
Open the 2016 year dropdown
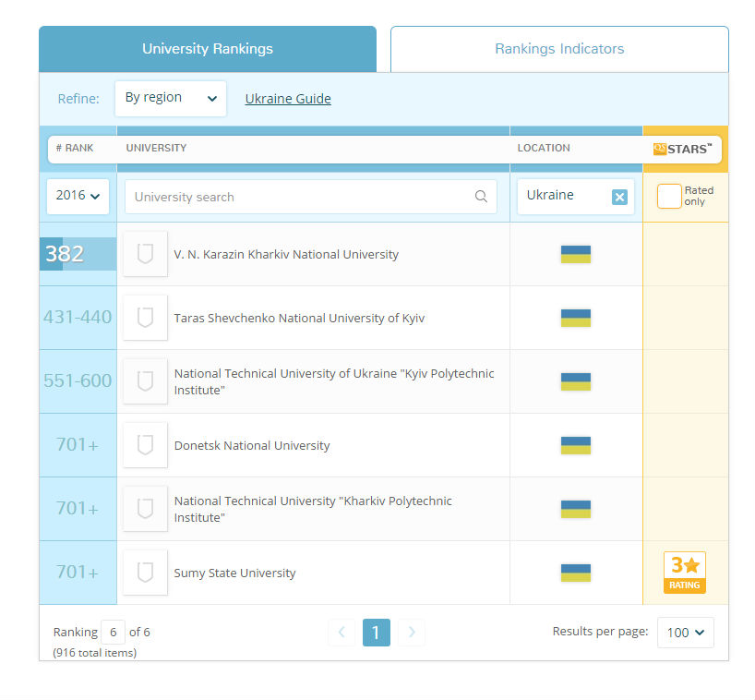point(78,196)
